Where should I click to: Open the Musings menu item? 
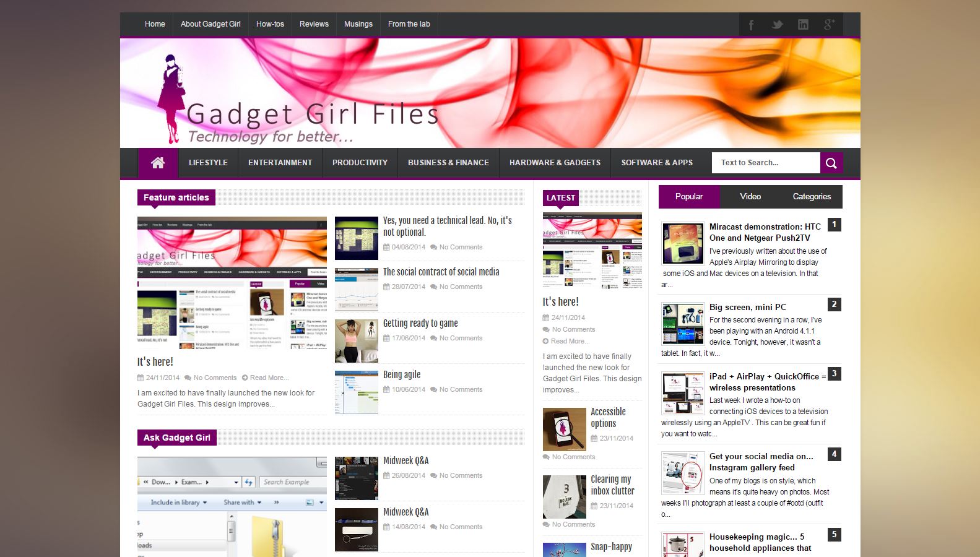pyautogui.click(x=358, y=24)
